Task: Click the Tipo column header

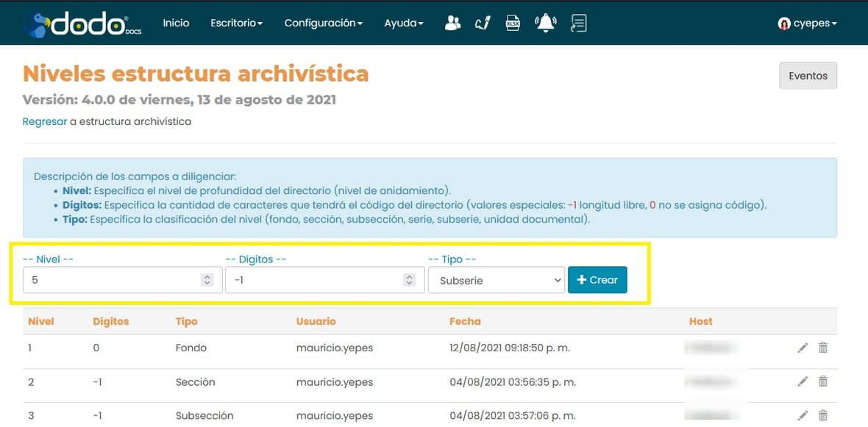Action: (x=187, y=321)
